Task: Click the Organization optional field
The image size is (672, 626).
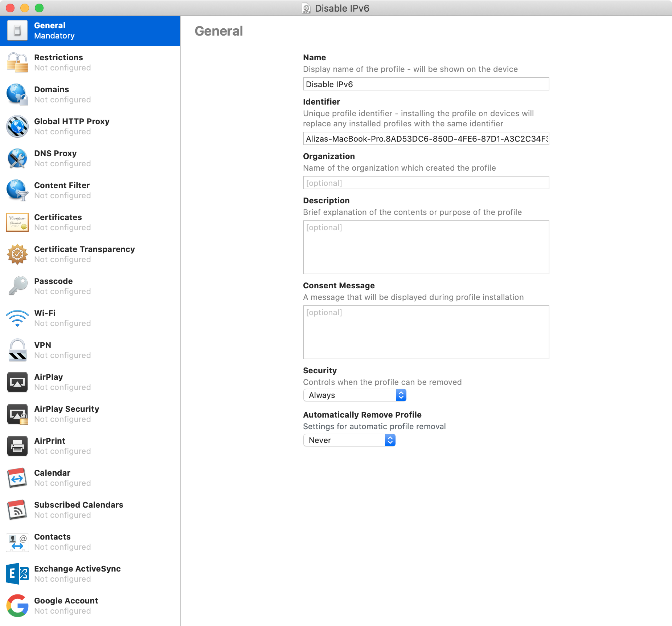Action: tap(426, 183)
